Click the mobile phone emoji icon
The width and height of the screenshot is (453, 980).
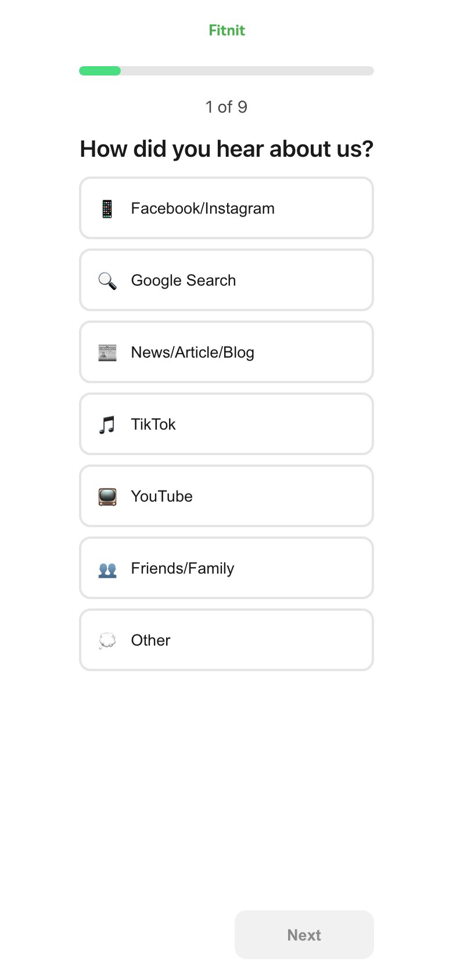107,208
